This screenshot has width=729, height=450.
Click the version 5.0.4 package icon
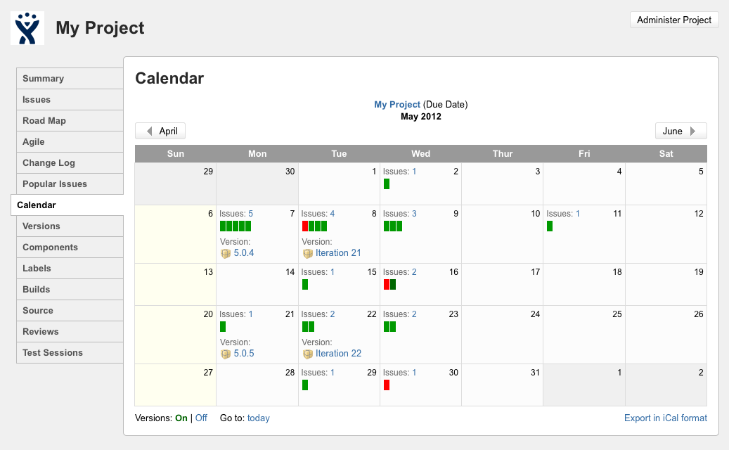pyautogui.click(x=225, y=253)
